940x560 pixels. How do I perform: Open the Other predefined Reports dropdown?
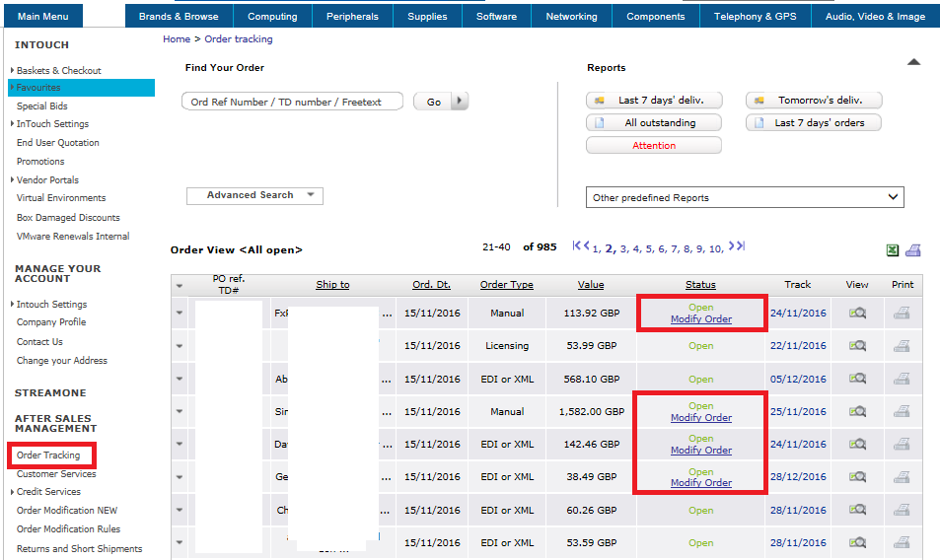[745, 197]
